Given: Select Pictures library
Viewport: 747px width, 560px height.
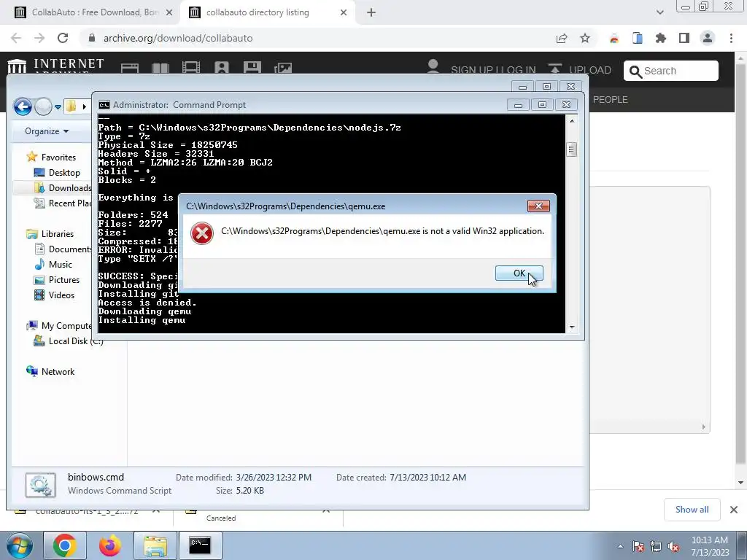Looking at the screenshot, I should [64, 280].
